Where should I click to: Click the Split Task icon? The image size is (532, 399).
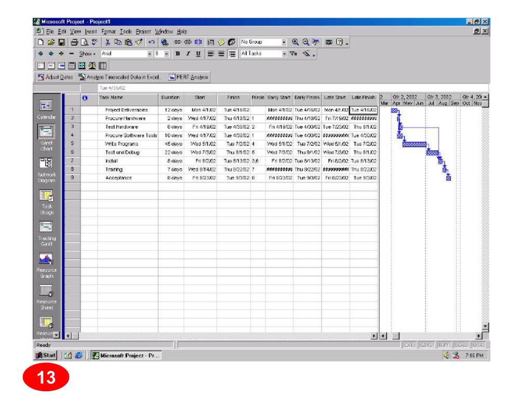[x=198, y=42]
